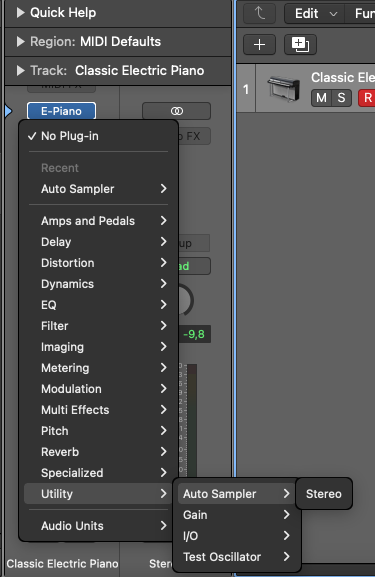The image size is (375, 577).
Task: Open the EQ plug-in submenu
Action: [x=98, y=305]
